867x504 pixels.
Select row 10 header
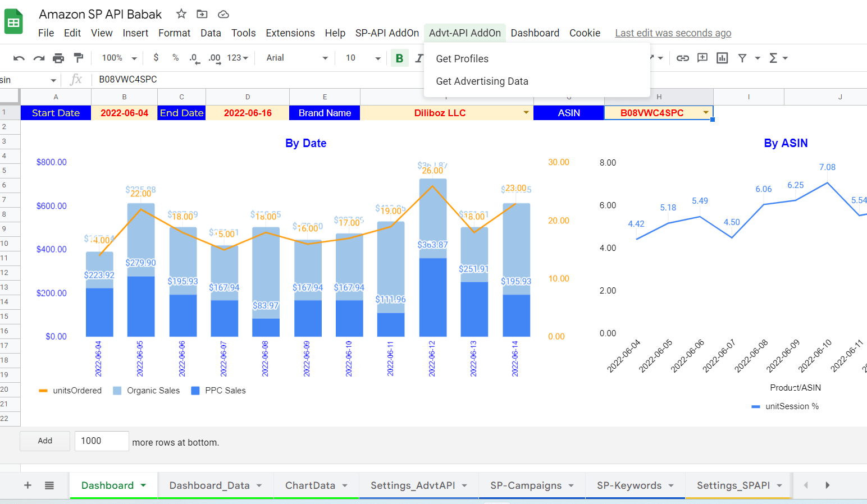click(10, 244)
